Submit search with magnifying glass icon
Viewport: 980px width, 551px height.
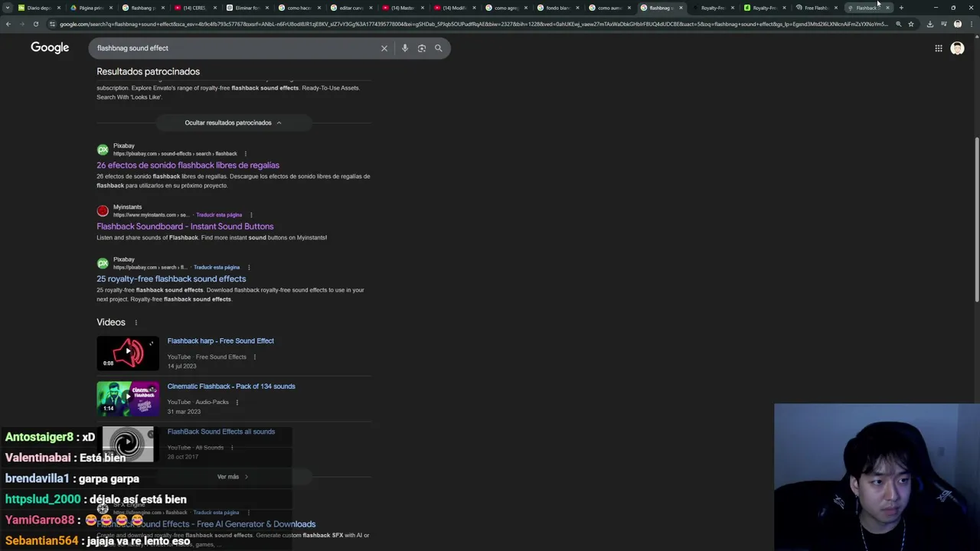(x=439, y=48)
